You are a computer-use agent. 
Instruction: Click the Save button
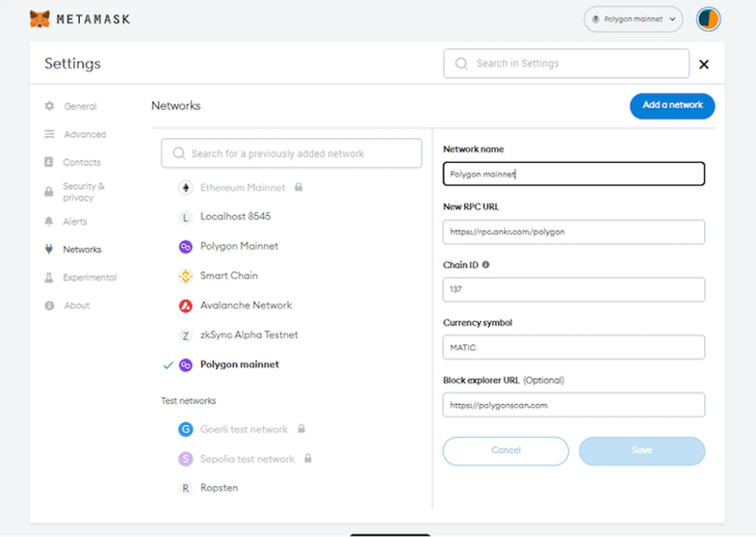[642, 451]
